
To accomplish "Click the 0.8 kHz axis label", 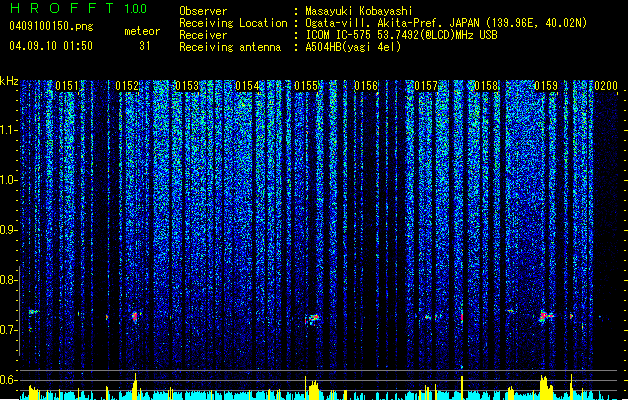I will [x=8, y=280].
